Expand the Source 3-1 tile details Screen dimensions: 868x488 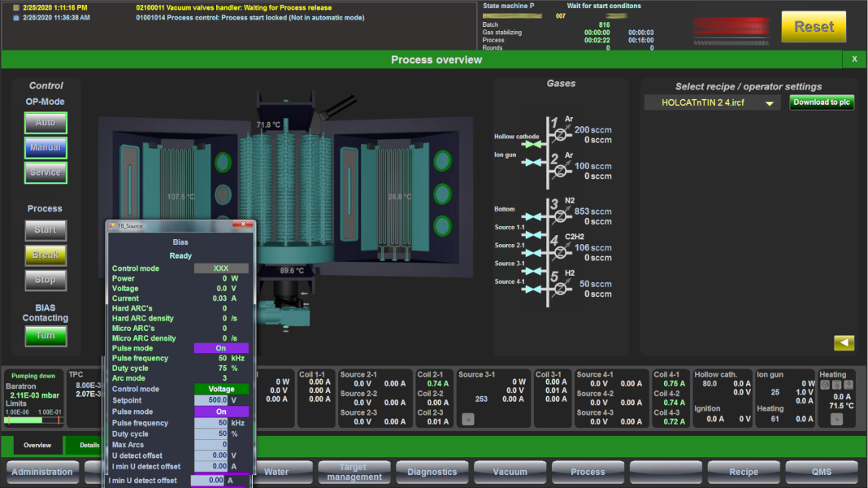(x=469, y=419)
